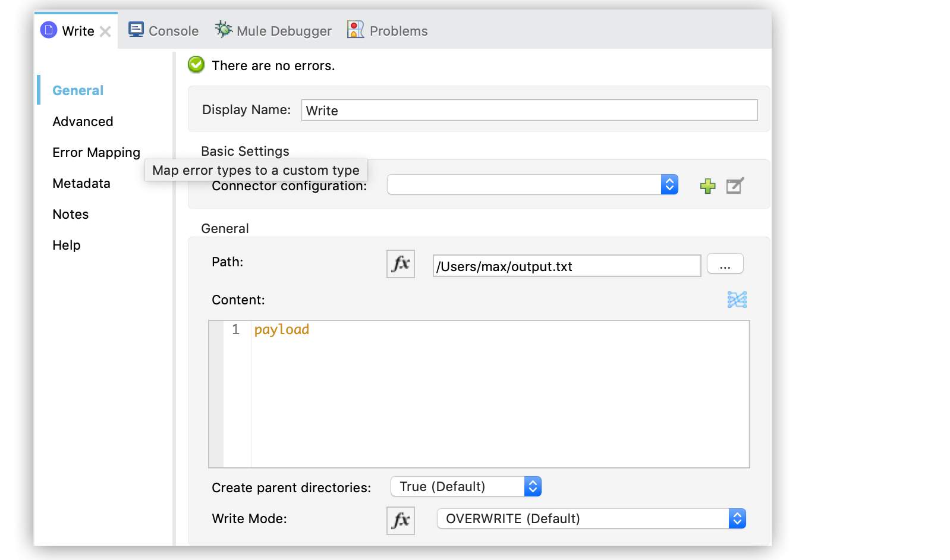Open the Mule Debugger tab
The height and width of the screenshot is (560, 950).
coord(273,31)
